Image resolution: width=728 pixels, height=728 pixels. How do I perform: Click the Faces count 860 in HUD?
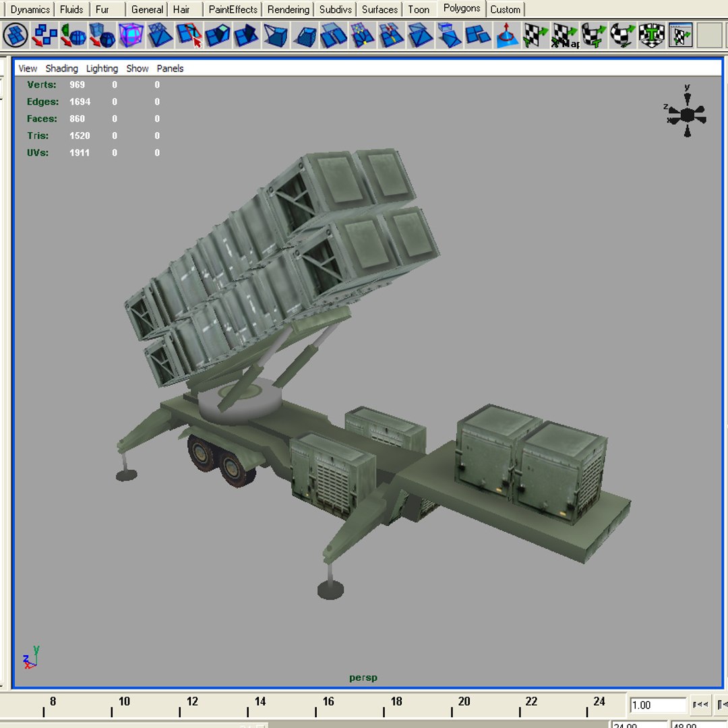click(x=77, y=119)
